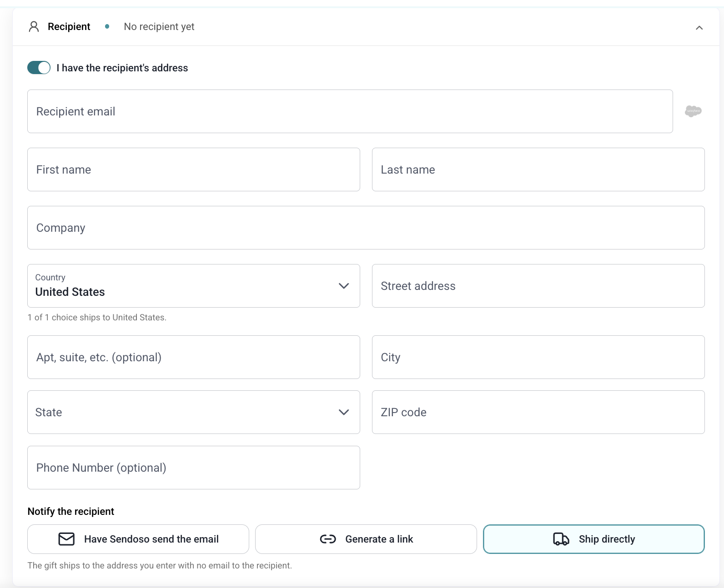The image size is (724, 588).
Task: Select Ship directly option
Action: point(594,539)
